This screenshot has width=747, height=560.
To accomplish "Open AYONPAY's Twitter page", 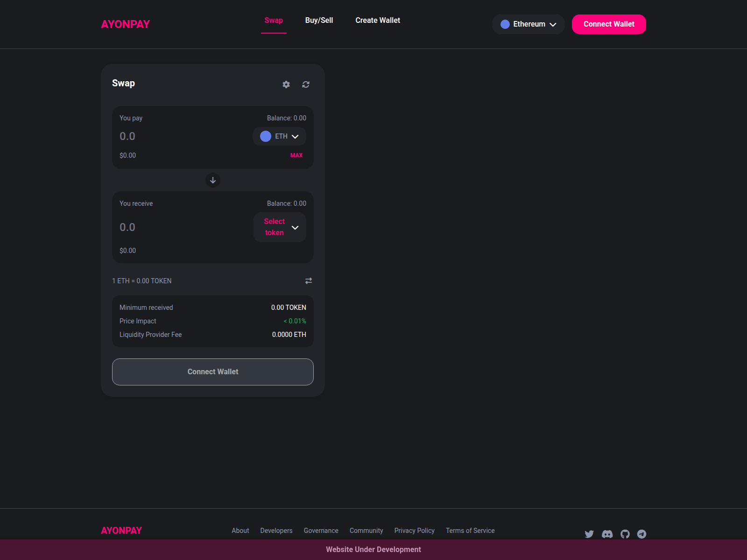I will pyautogui.click(x=589, y=534).
